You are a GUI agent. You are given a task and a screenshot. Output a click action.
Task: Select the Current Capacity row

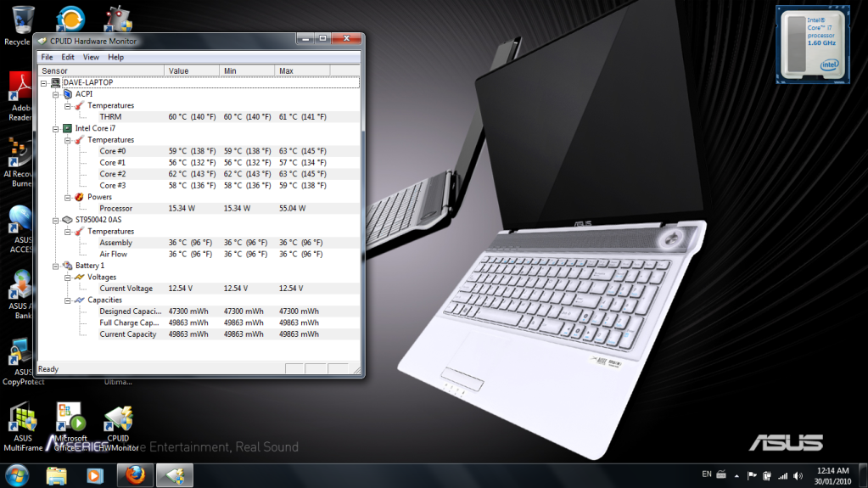tap(228, 334)
